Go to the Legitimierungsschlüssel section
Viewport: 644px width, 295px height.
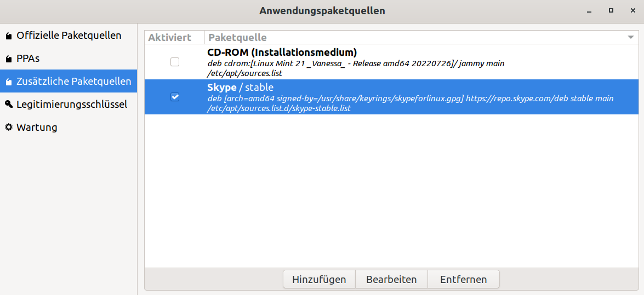coord(71,105)
